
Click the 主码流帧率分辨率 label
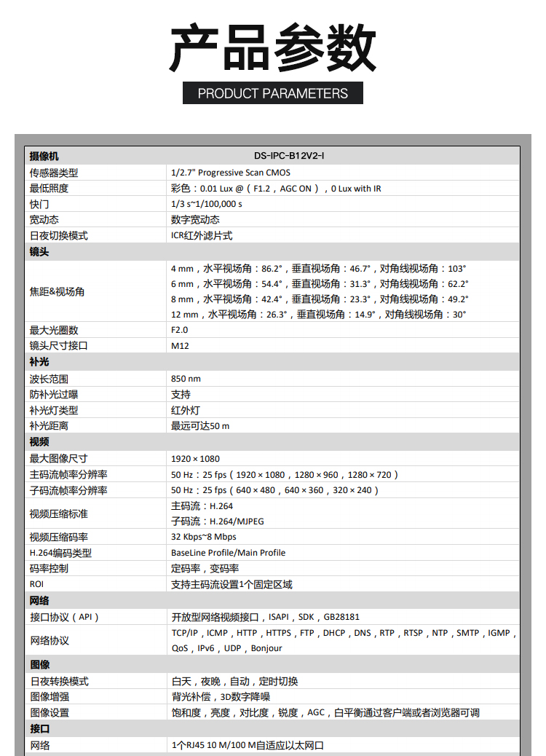68,475
